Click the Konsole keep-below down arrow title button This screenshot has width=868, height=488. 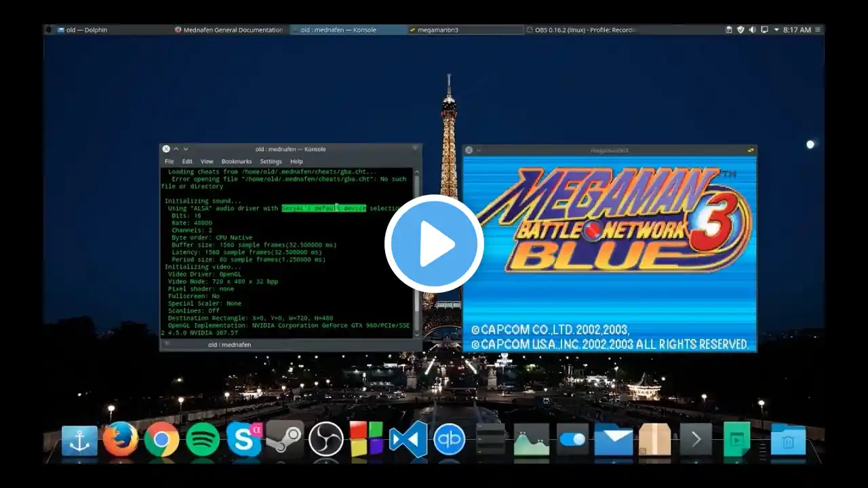186,149
